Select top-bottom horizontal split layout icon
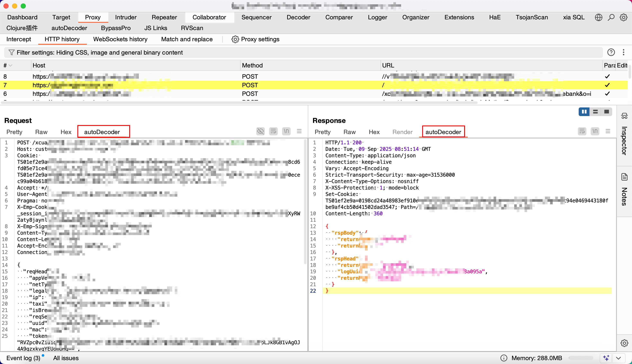The width and height of the screenshot is (632, 364). click(x=595, y=112)
